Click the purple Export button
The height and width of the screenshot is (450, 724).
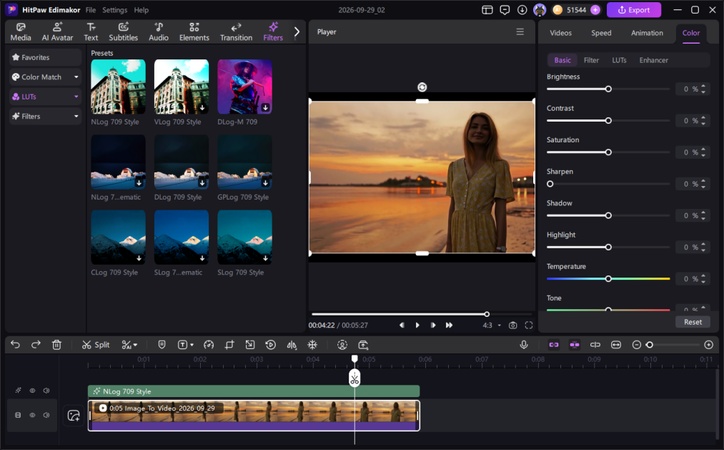tap(634, 10)
